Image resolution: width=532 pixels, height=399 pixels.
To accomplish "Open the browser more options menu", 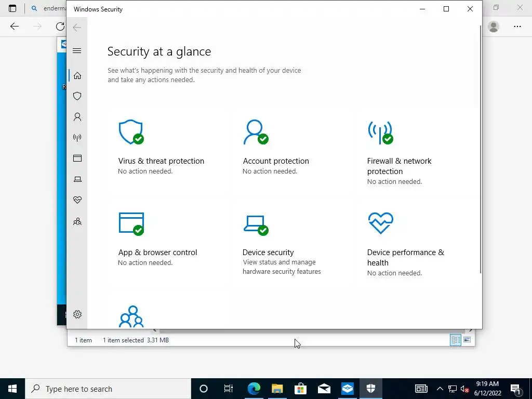I will coord(517,26).
